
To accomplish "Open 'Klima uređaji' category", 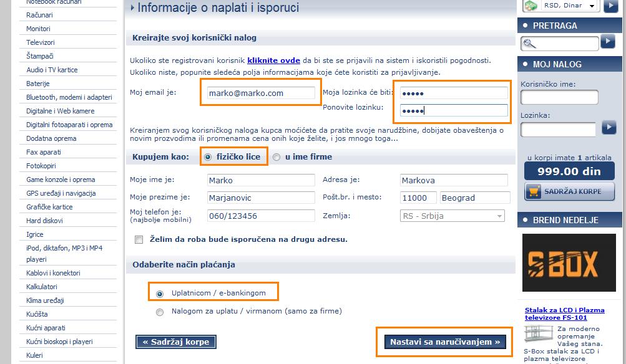I will pyautogui.click(x=45, y=300).
